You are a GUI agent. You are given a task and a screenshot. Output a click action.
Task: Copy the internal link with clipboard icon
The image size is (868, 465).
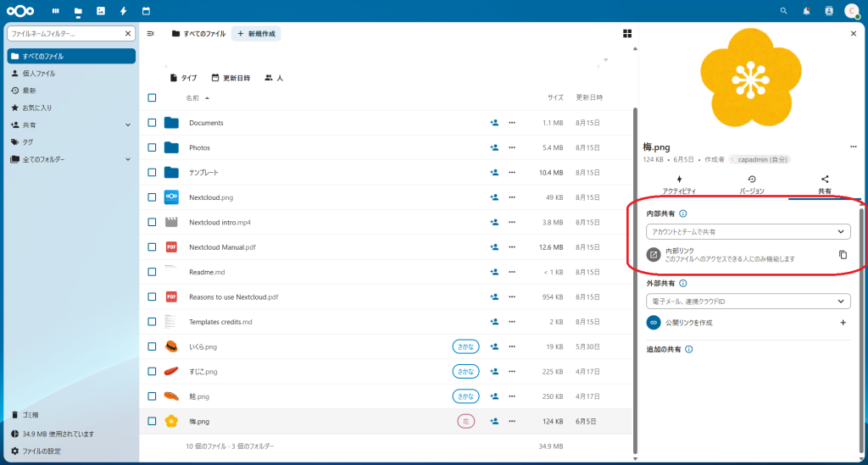(843, 254)
